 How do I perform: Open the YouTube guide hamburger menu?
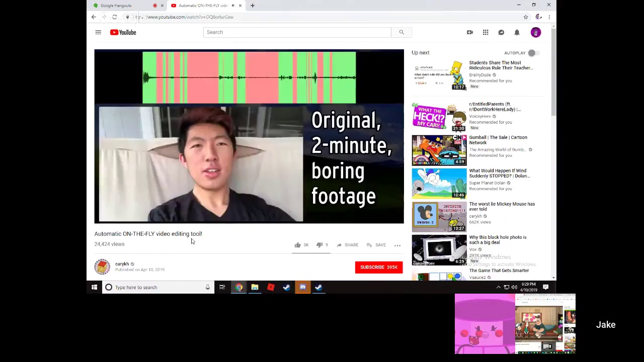[98, 32]
